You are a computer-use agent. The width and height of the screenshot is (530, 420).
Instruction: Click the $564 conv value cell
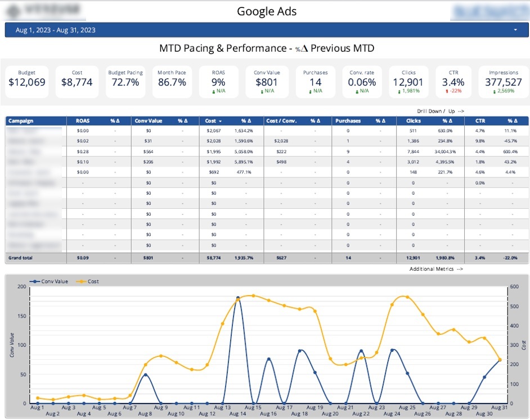[148, 152]
